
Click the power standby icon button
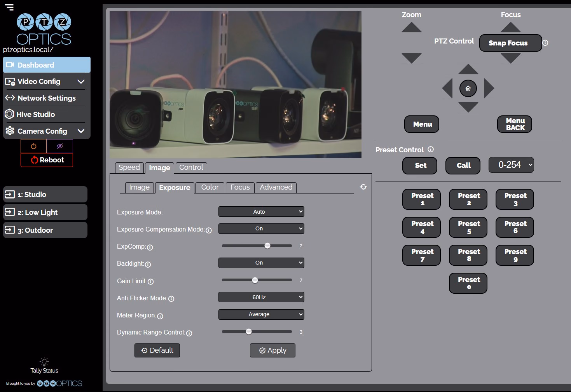(33, 146)
